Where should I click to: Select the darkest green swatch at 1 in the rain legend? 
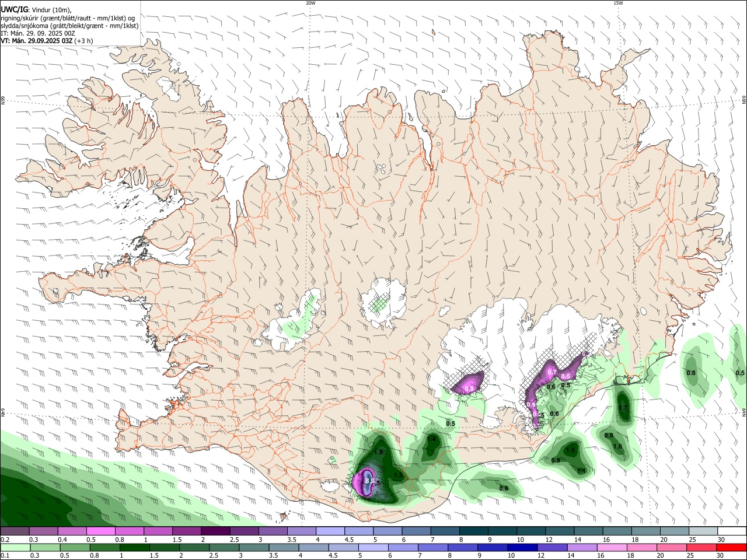[134, 547]
